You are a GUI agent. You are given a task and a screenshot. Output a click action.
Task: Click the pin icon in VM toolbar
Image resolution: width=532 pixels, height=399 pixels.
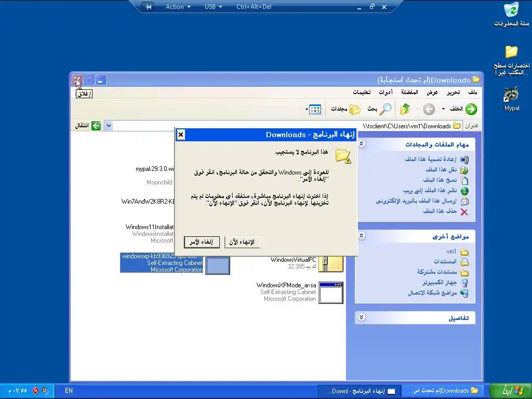click(148, 7)
